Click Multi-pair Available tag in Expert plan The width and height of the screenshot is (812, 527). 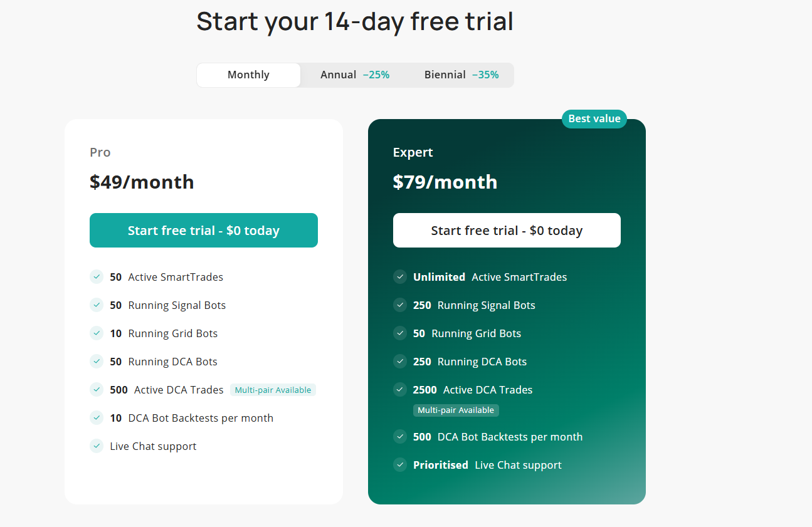tap(456, 410)
